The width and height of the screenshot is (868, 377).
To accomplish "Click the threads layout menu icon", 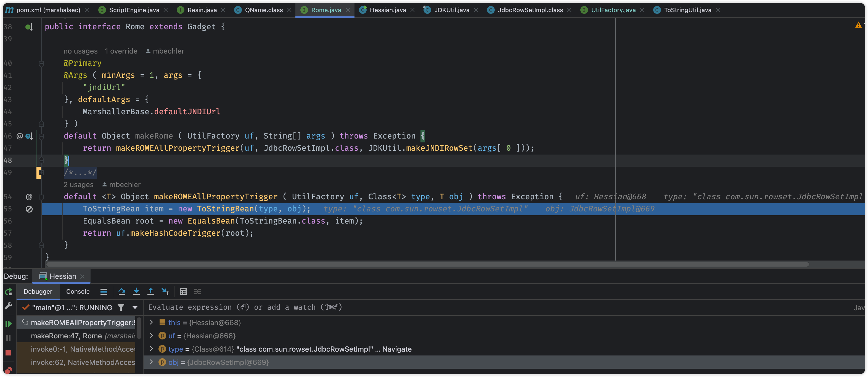I will coord(104,292).
